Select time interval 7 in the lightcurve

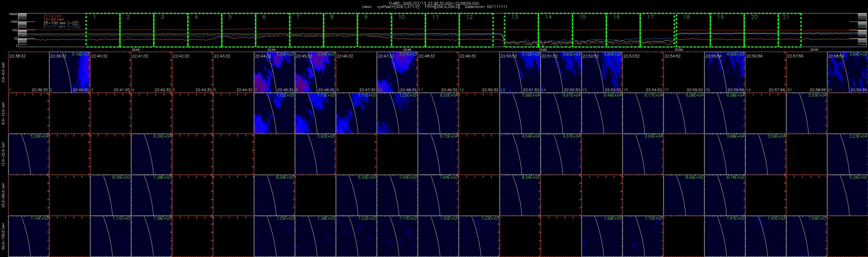tap(307, 30)
